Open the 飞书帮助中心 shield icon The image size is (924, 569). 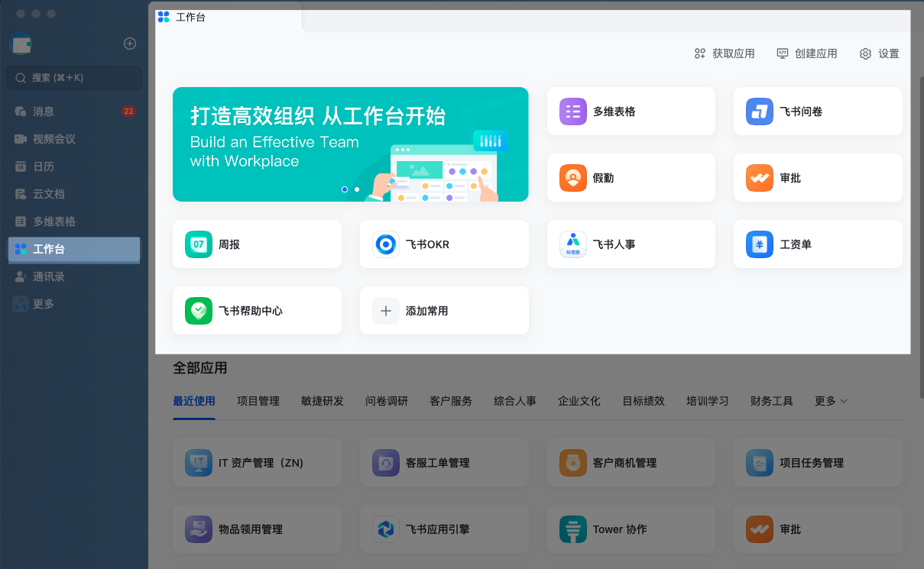pyautogui.click(x=198, y=311)
